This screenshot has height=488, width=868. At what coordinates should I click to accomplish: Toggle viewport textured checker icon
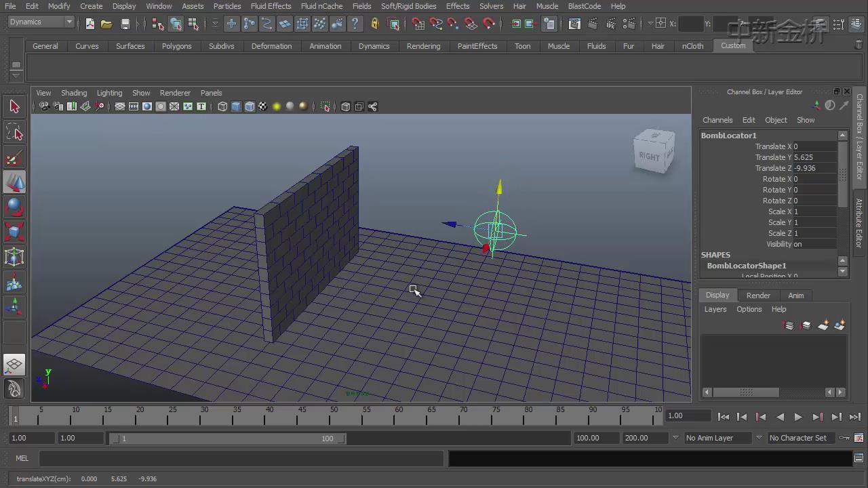click(x=263, y=106)
